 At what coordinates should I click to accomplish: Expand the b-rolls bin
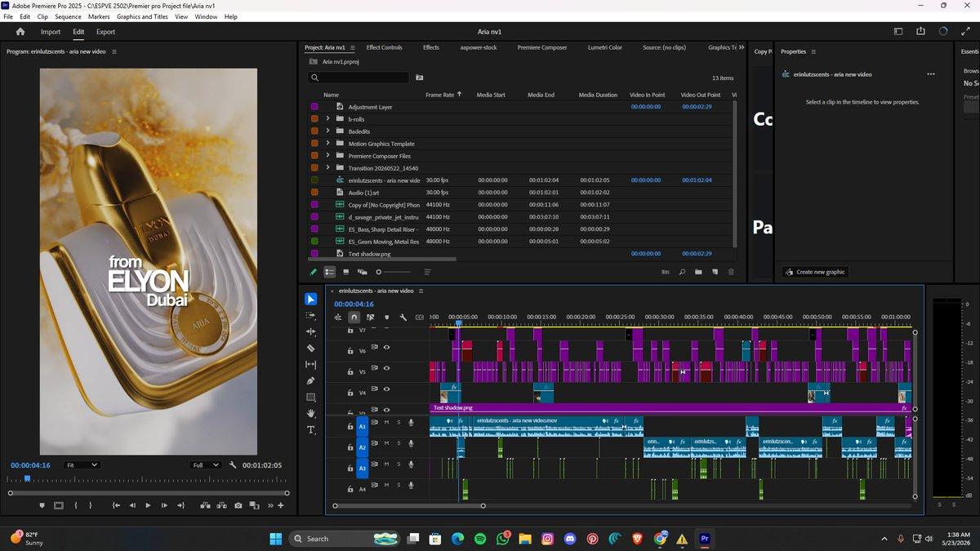[x=327, y=118]
